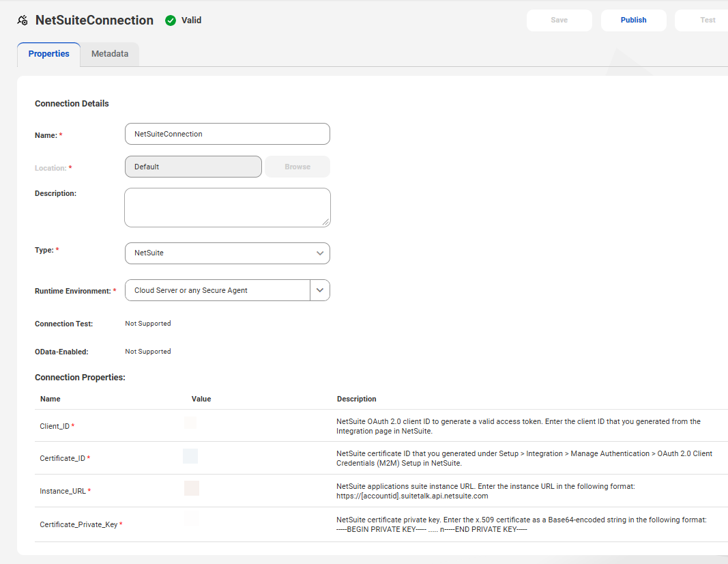This screenshot has width=728, height=564.
Task: Click the Client_ID value field
Action: pos(190,422)
